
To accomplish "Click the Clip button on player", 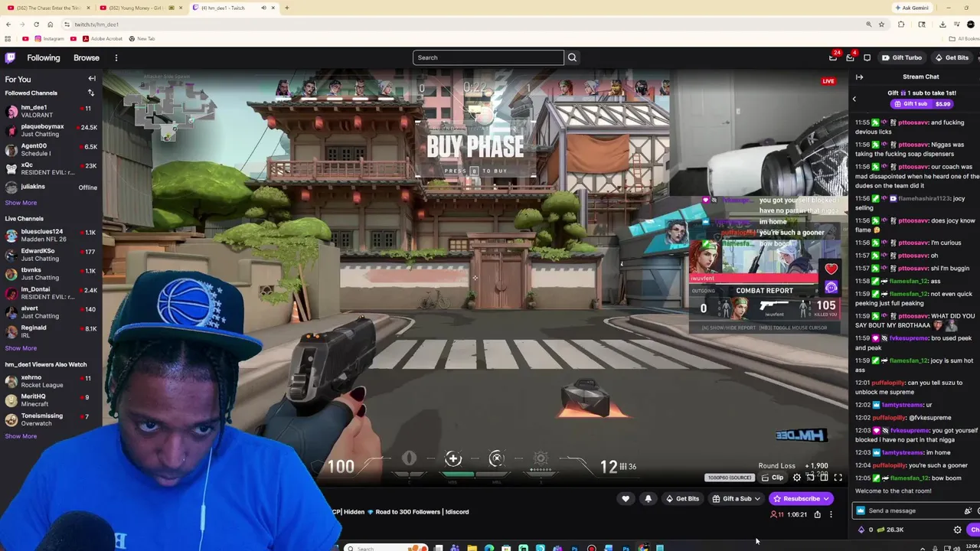I will click(773, 478).
